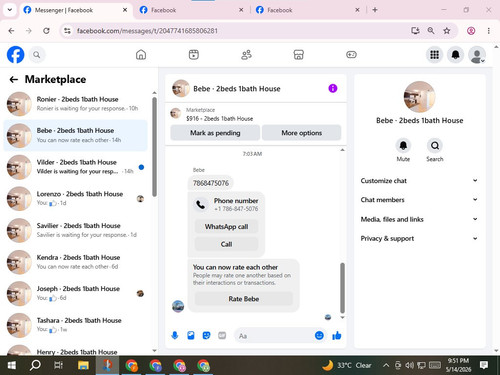Screen dimensions: 500x375
Task: Click the conversation list scrollbar
Action: coord(154,147)
